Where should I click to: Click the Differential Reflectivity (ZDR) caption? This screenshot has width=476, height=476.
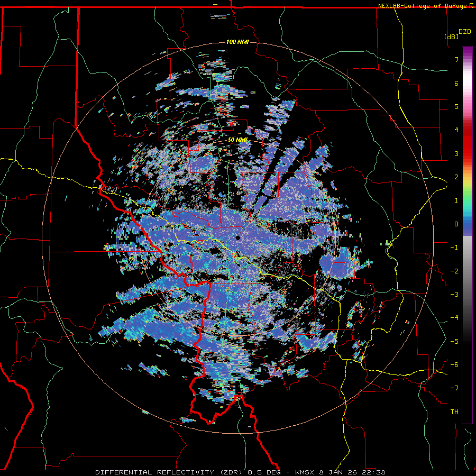point(169,472)
